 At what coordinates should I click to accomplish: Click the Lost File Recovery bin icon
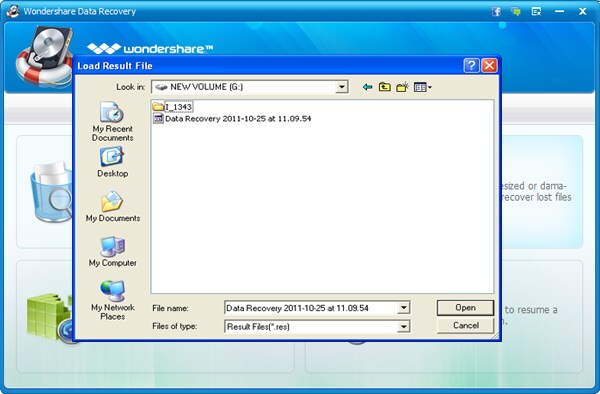point(51,191)
